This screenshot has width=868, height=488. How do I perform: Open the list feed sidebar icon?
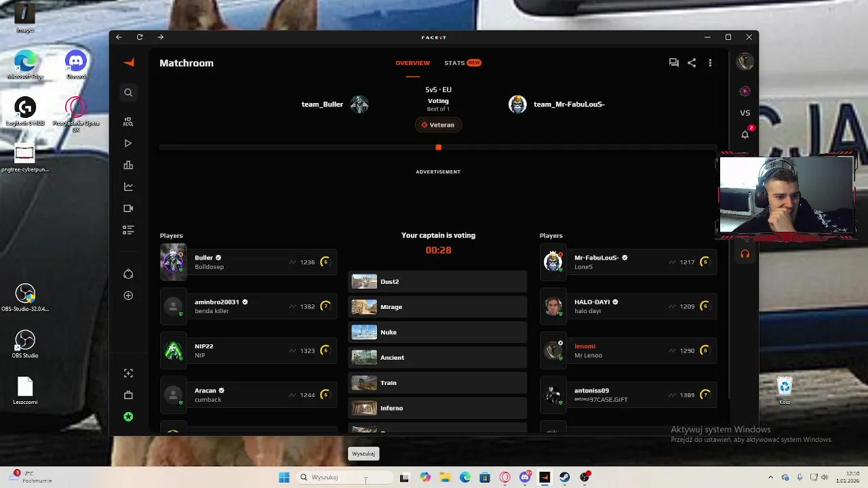click(128, 230)
